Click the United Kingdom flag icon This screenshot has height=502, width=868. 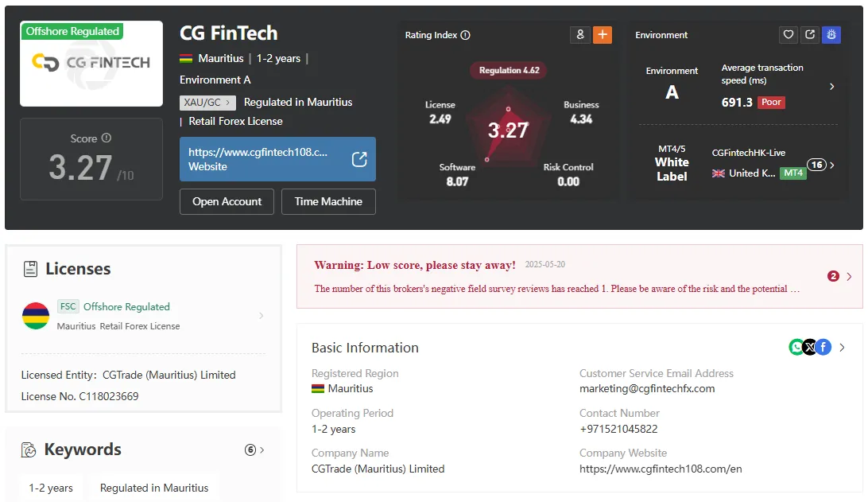coord(718,173)
